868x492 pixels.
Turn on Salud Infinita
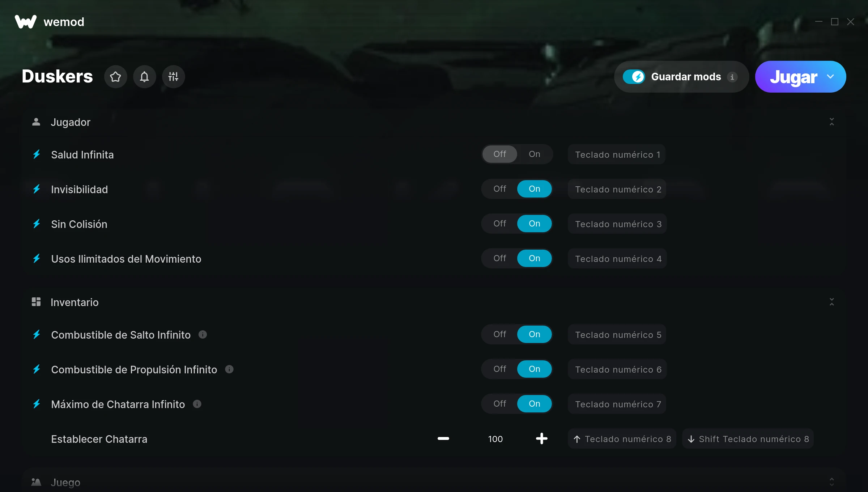(534, 154)
